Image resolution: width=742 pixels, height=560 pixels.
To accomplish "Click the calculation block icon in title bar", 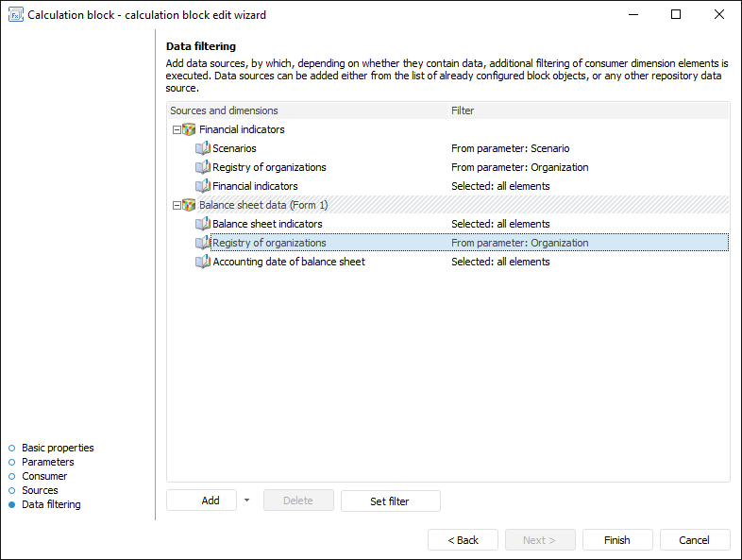I will pyautogui.click(x=13, y=15).
